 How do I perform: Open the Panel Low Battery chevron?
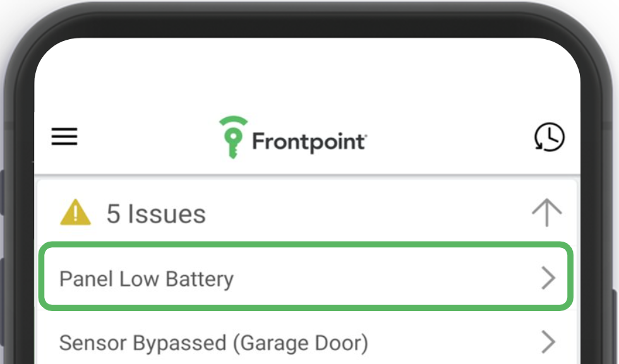[x=548, y=278]
